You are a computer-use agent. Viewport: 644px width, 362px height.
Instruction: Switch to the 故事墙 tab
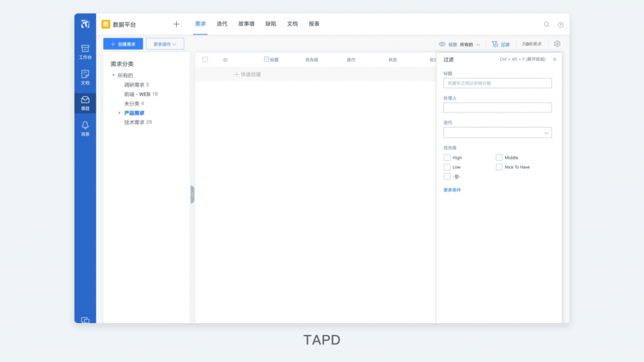click(246, 24)
